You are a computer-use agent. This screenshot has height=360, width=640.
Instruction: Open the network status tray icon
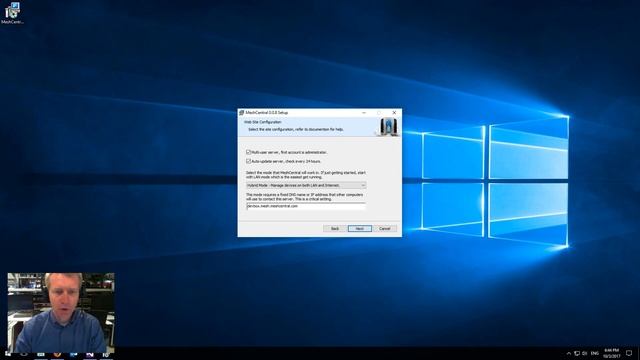coord(577,353)
